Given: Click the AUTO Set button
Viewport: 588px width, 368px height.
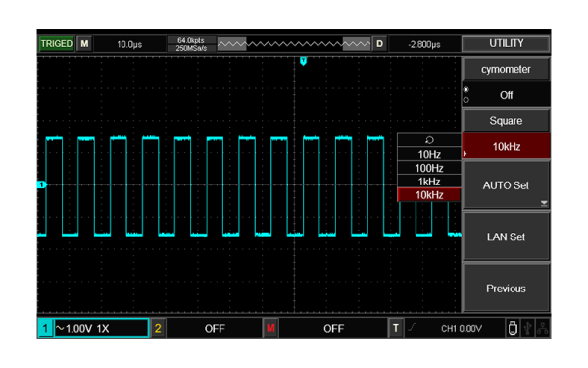Looking at the screenshot, I should point(506,185).
